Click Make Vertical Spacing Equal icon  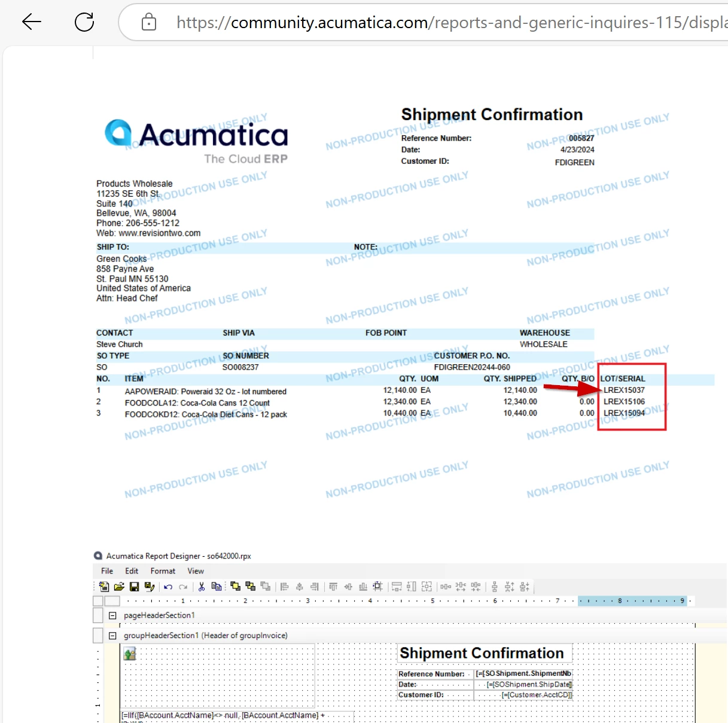[x=495, y=587]
